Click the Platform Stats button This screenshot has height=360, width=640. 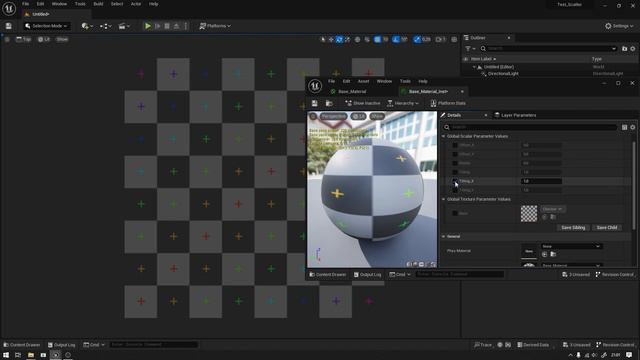point(448,104)
